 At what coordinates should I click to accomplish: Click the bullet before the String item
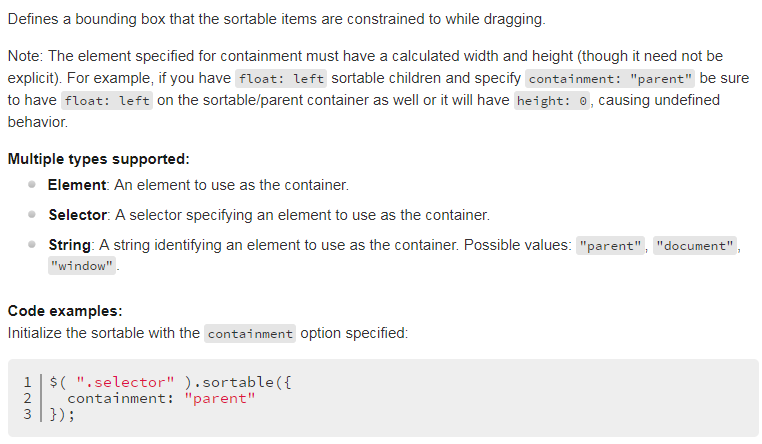coord(32,244)
